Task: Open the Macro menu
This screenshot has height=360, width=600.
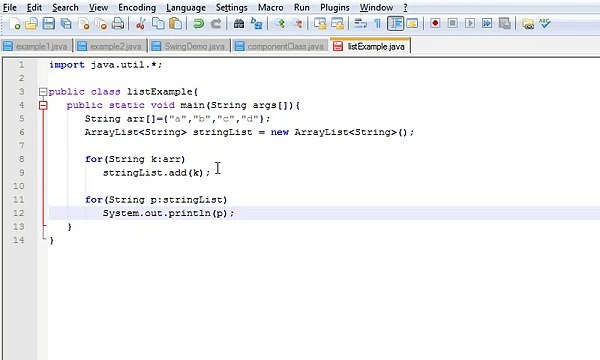Action: (271, 7)
